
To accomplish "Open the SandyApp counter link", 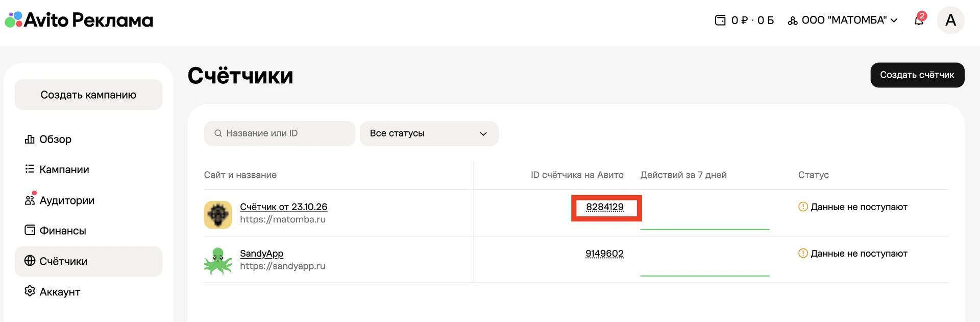I will tap(261, 253).
